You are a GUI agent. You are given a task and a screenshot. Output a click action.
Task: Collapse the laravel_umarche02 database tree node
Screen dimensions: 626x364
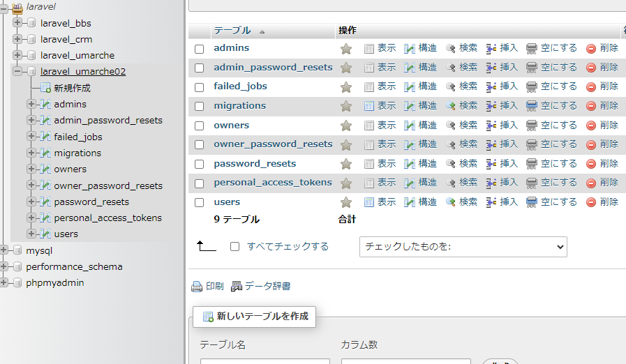17,72
